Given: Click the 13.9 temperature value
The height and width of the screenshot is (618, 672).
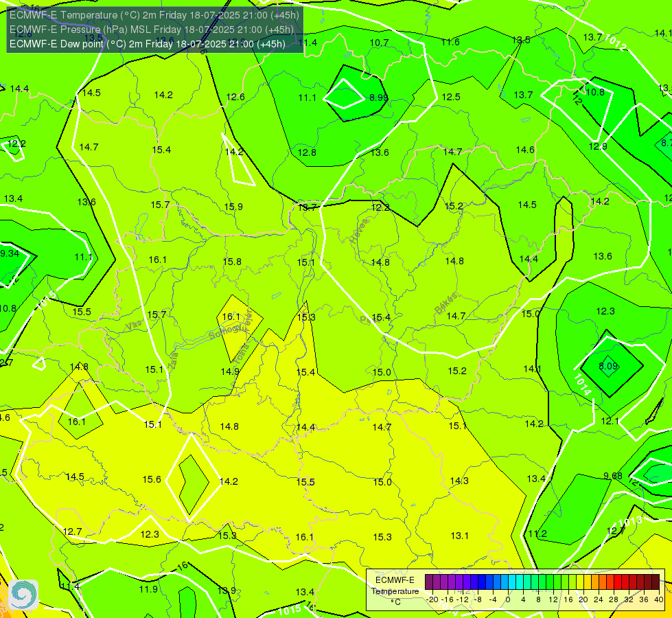Looking at the screenshot, I should tap(227, 591).
